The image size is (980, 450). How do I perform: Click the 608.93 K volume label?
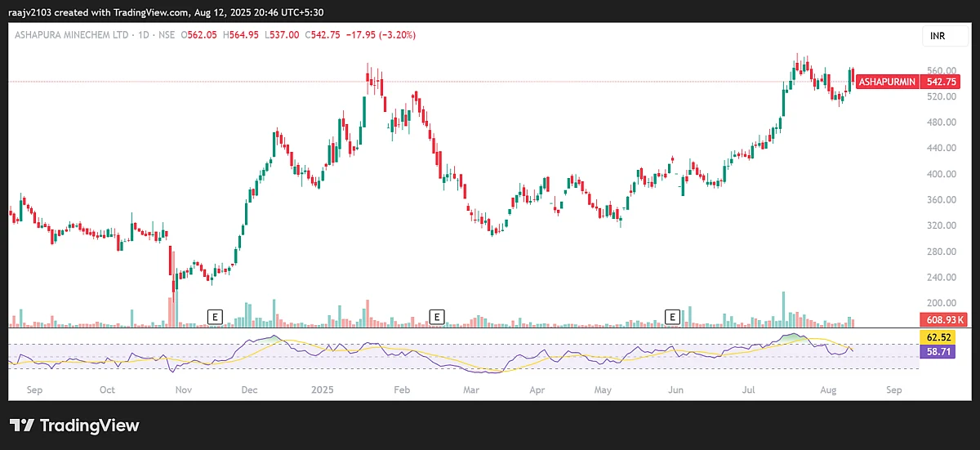[x=943, y=319]
